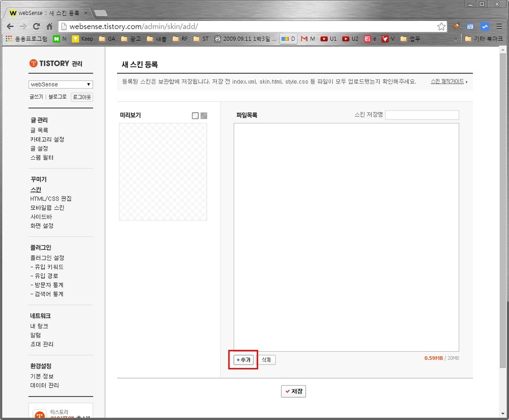Open the red e bookmark
This screenshot has height=420, width=509.
point(370,39)
